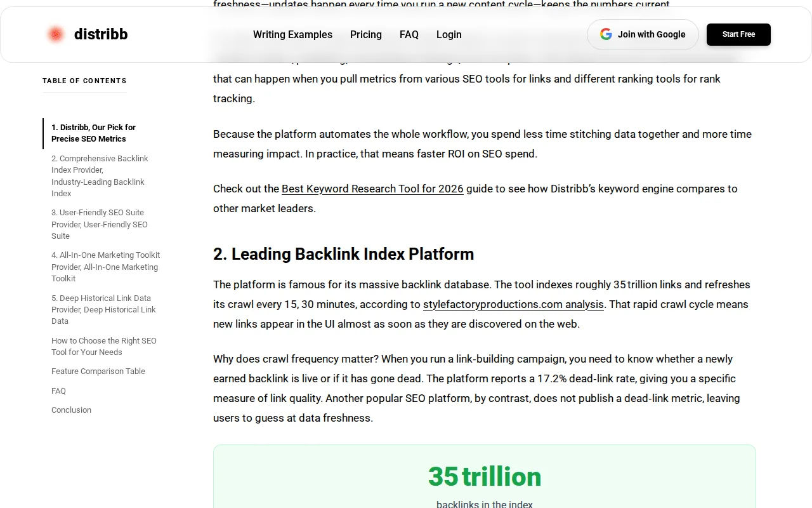
Task: Jump to section 5 Deep Historical Link Data
Action: coord(103,309)
